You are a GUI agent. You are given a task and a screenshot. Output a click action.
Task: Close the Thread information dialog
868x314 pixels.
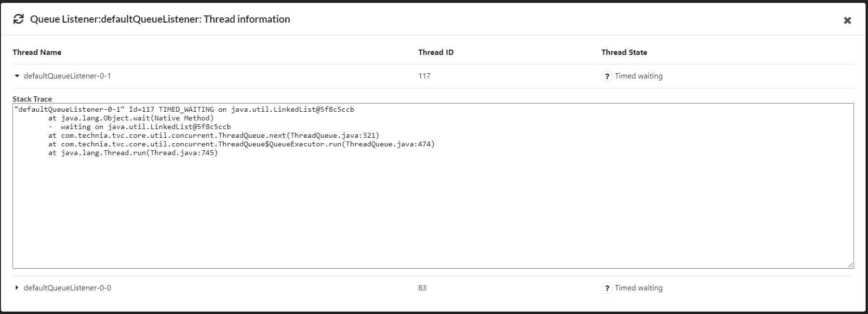[847, 20]
